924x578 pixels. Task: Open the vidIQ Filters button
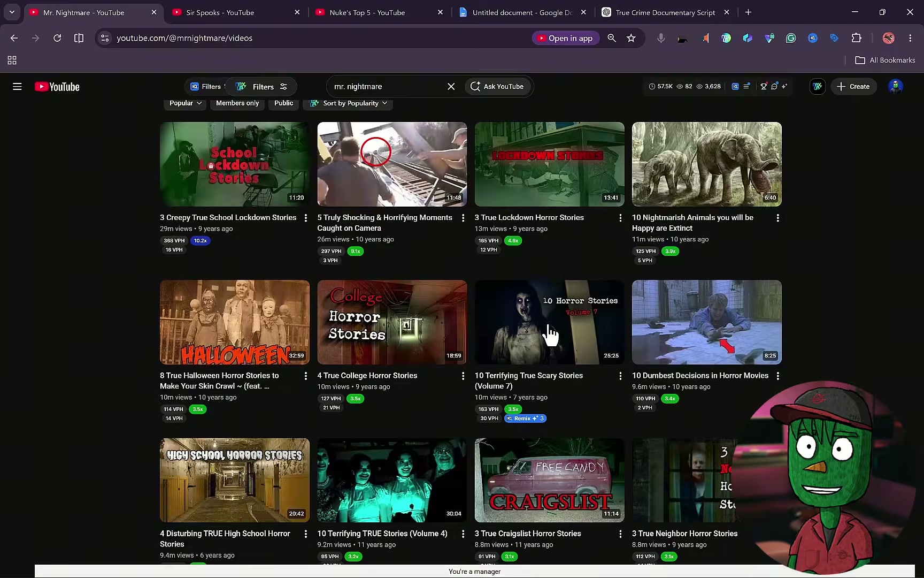tap(206, 87)
